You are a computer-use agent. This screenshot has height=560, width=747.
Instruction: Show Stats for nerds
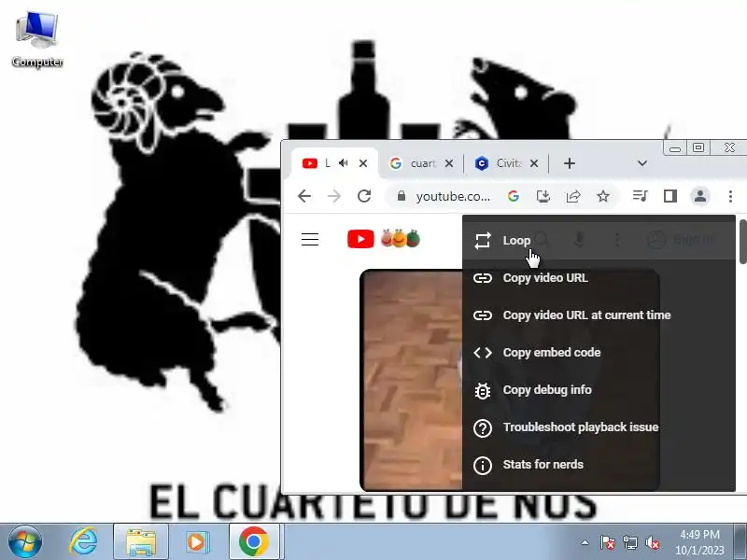(599, 464)
